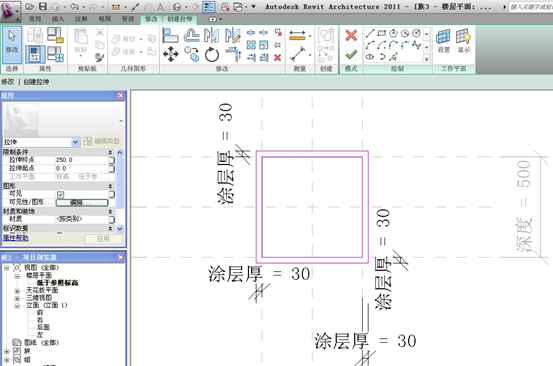Image resolution: width=553 pixels, height=366 pixels.
Task: Toggle associate parameter box for 拉伸终点
Action: 111,160
